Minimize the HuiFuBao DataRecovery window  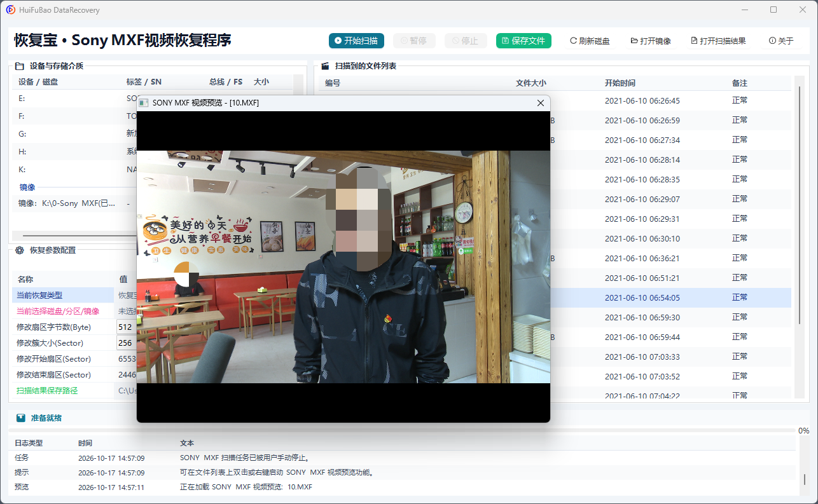click(x=744, y=10)
